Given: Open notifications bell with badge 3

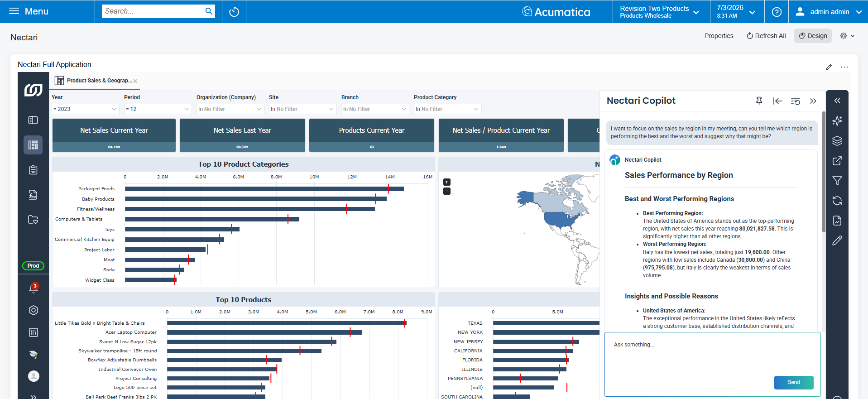Looking at the screenshot, I should tap(34, 288).
